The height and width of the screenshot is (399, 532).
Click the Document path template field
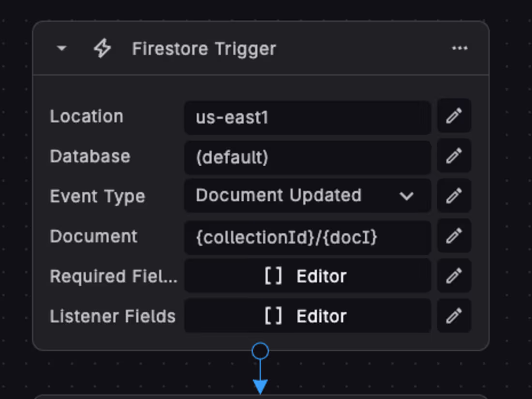point(308,236)
